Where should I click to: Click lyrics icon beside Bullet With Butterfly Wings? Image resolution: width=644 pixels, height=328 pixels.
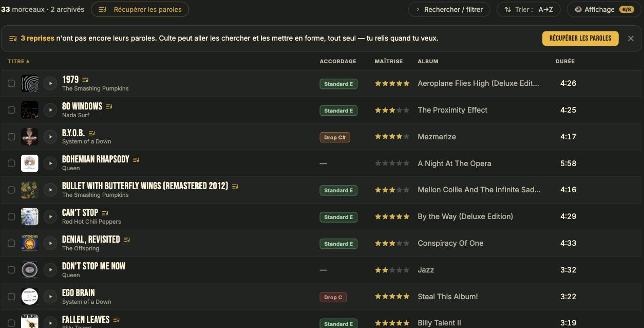pos(235,186)
